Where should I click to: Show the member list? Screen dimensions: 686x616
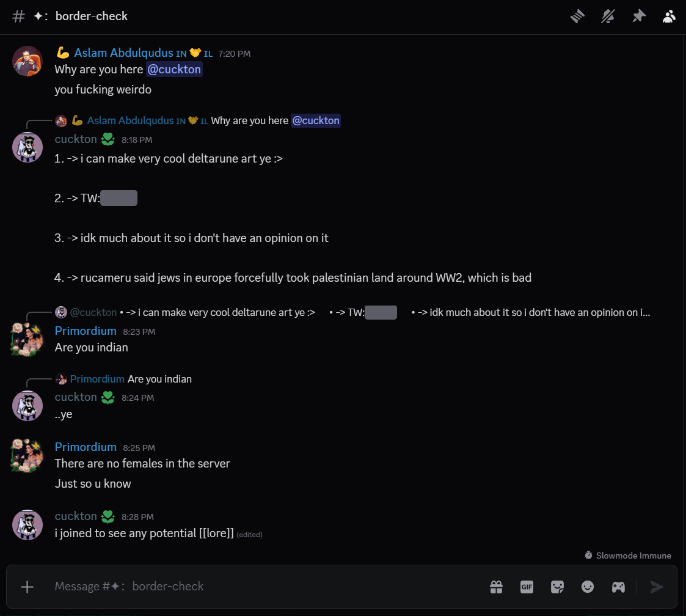[669, 16]
